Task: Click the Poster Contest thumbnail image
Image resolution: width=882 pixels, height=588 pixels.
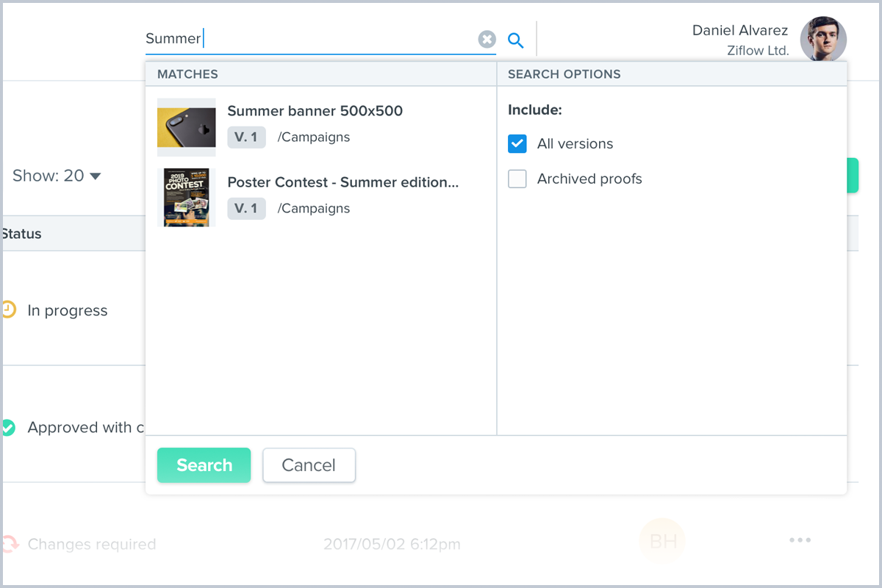Action: [x=186, y=197]
